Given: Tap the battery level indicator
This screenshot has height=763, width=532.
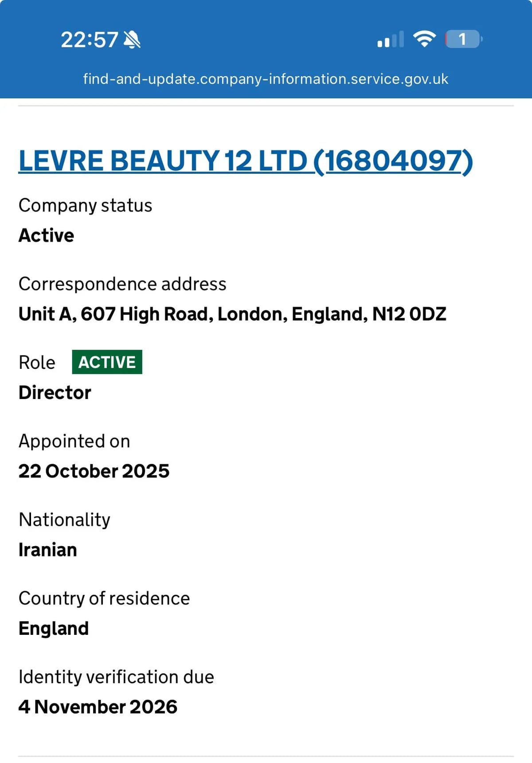Looking at the screenshot, I should 463,39.
